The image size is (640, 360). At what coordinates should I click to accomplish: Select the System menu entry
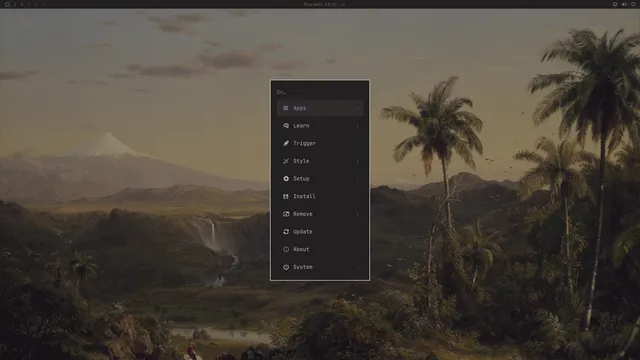click(320, 267)
